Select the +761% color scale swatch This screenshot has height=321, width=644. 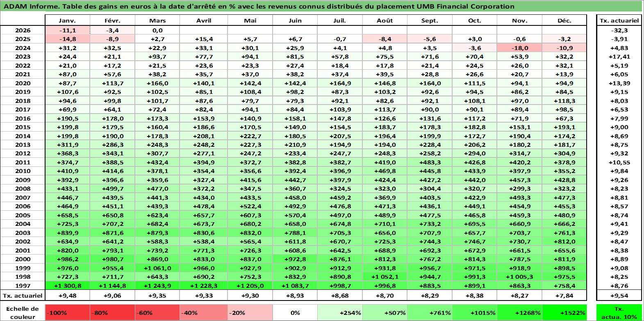430,313
